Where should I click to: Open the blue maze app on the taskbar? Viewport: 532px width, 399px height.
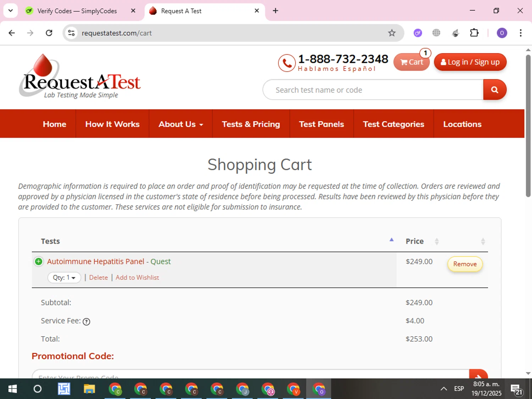[x=64, y=389]
